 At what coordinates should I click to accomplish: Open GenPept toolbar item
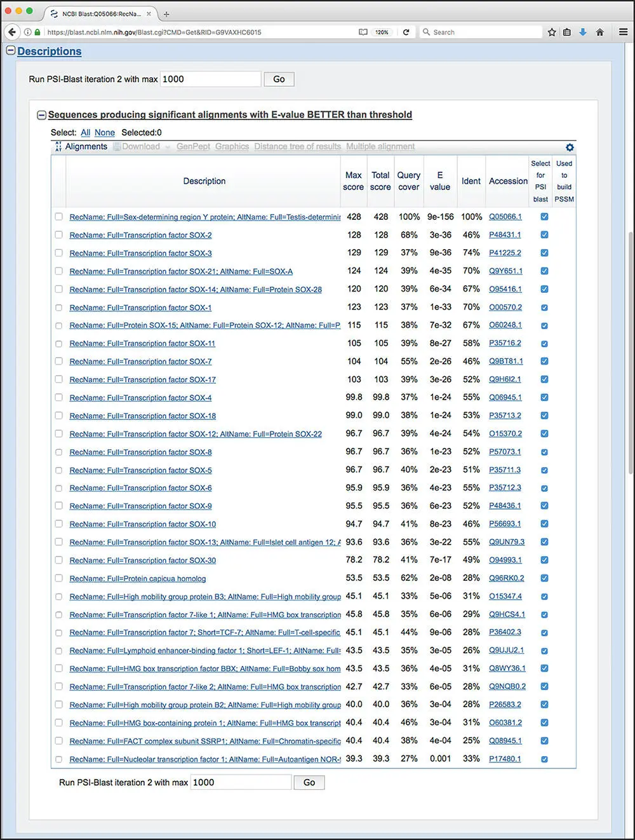[193, 147]
